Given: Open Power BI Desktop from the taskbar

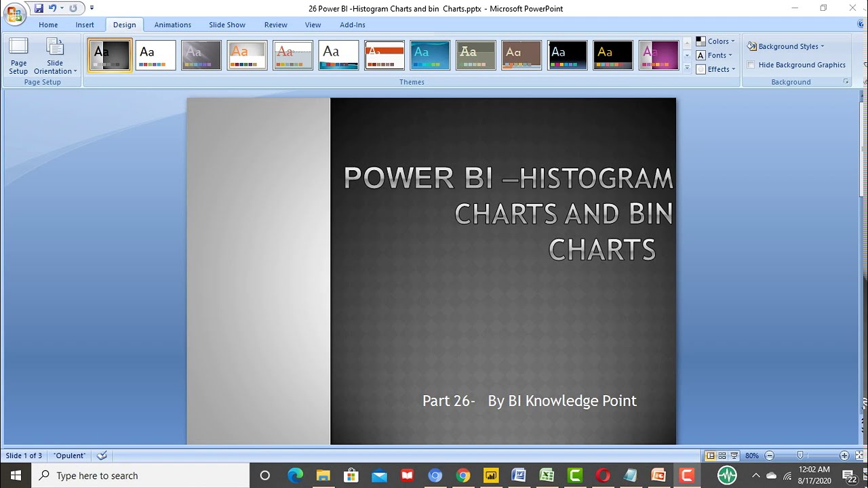Looking at the screenshot, I should click(491, 475).
